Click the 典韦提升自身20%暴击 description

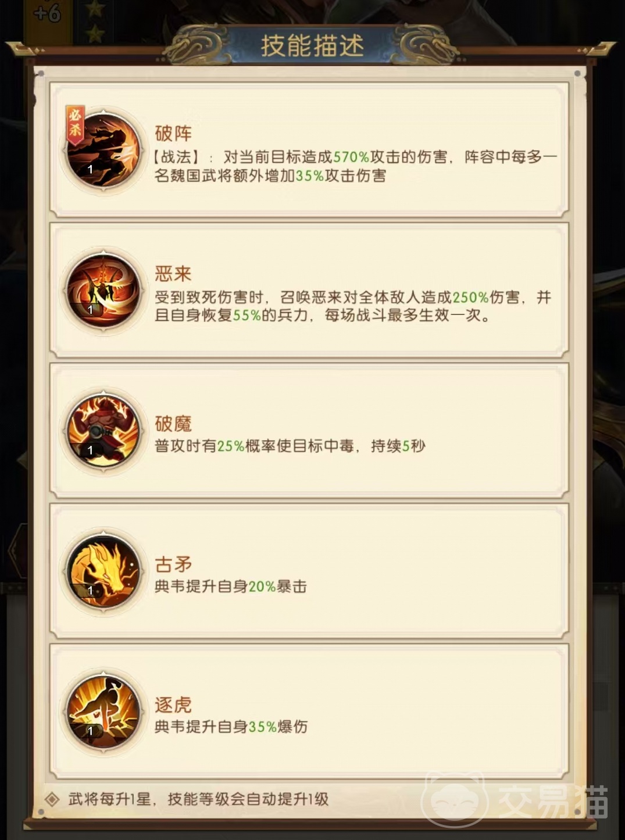[x=231, y=587]
